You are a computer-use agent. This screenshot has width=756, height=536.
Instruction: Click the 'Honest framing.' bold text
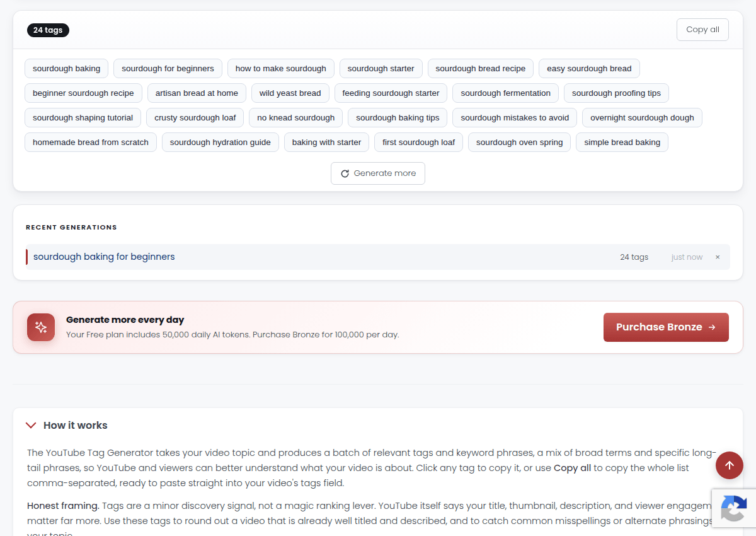click(63, 506)
